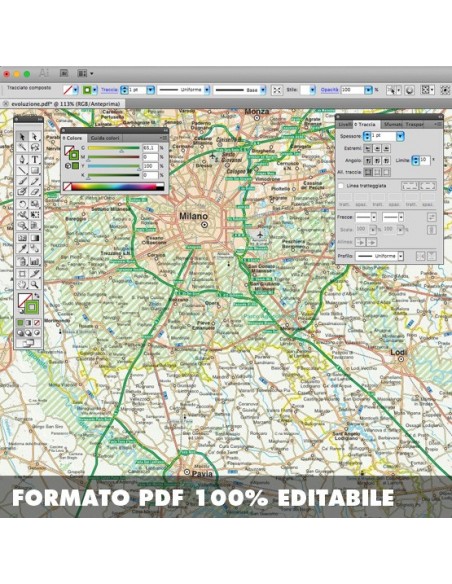
Task: Enable the Linea tratteggiata checkbox
Action: pyautogui.click(x=341, y=185)
